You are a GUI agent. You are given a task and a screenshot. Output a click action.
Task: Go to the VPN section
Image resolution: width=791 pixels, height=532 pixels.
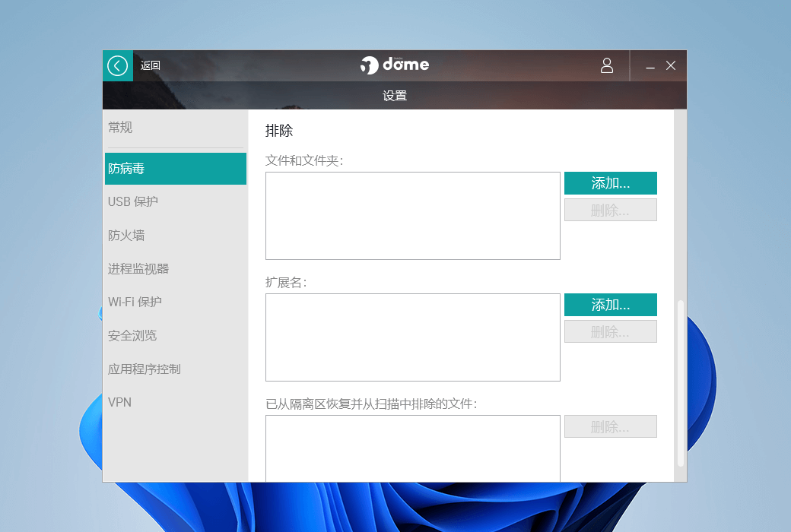120,402
